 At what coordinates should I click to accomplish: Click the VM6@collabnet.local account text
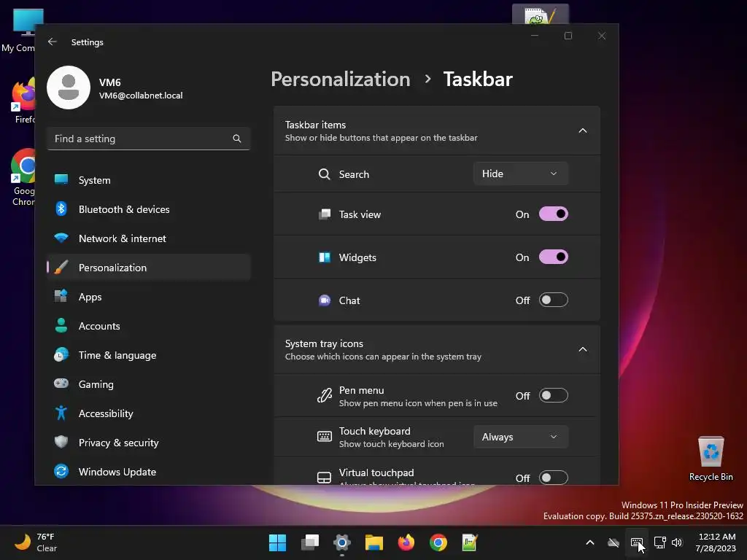coord(141,96)
